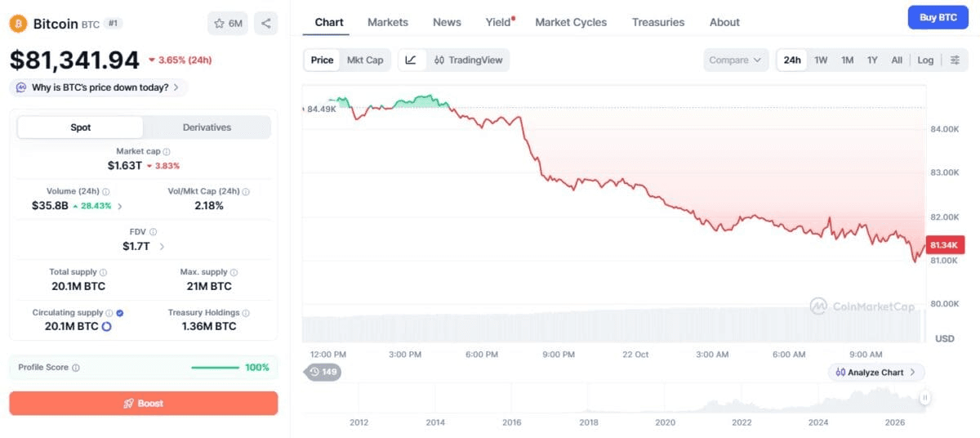Click the orange Boost button
The image size is (980, 438).
(144, 403)
